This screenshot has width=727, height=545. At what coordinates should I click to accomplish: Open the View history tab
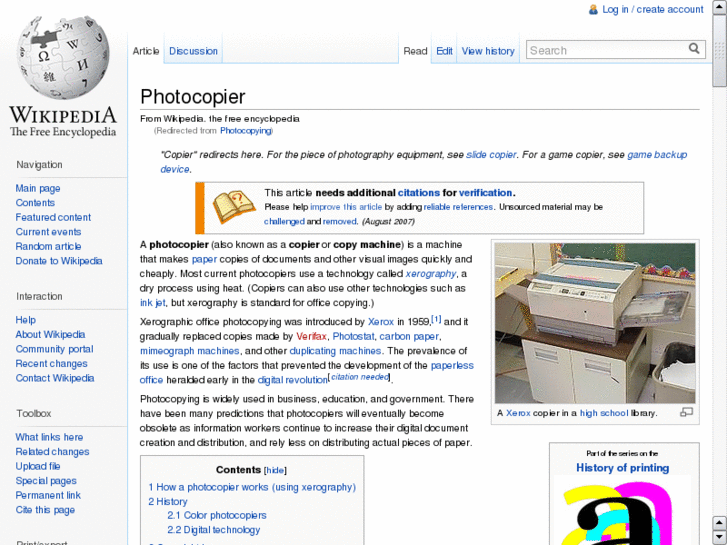488,51
